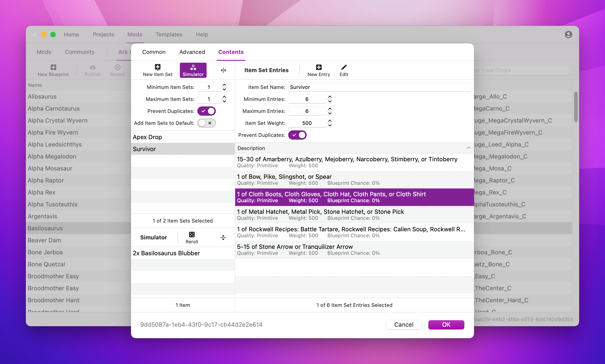Click the Cancel button
Image resolution: width=605 pixels, height=364 pixels.
tap(403, 325)
